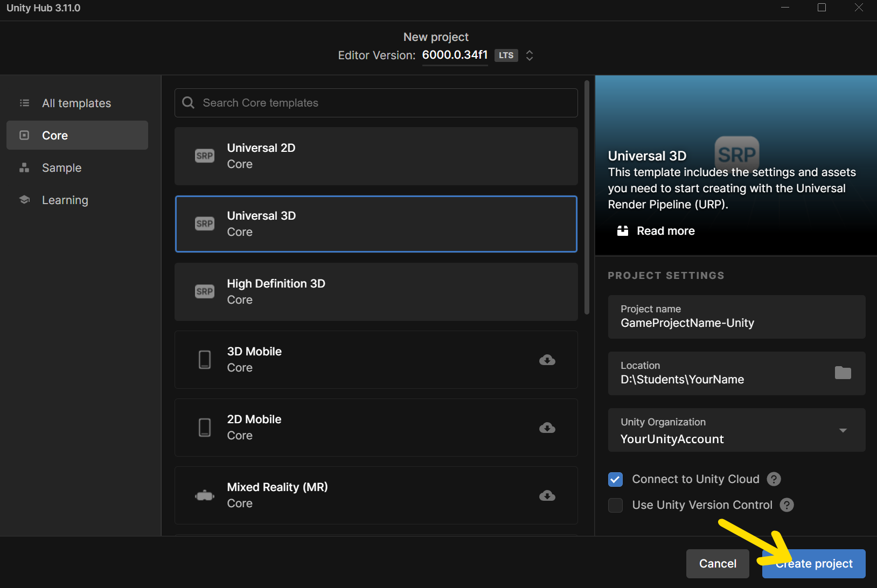Click the Learning graduation cap icon
This screenshot has height=588, width=877.
coord(24,200)
